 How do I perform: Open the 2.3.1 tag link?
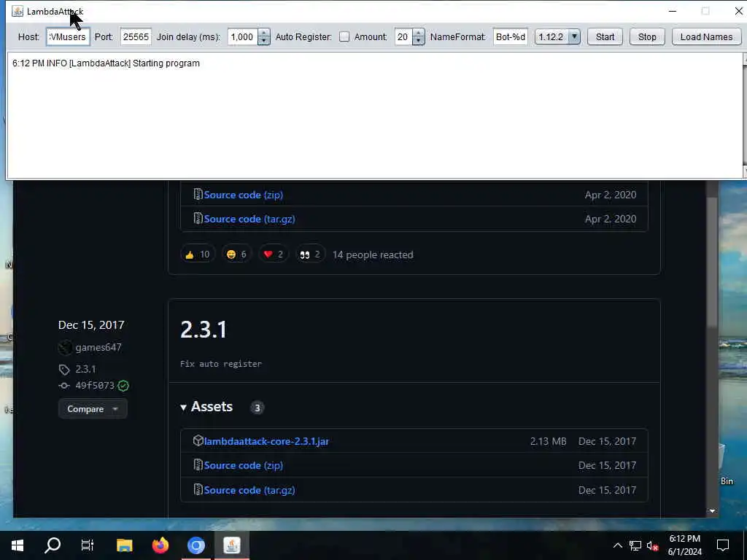click(x=85, y=369)
